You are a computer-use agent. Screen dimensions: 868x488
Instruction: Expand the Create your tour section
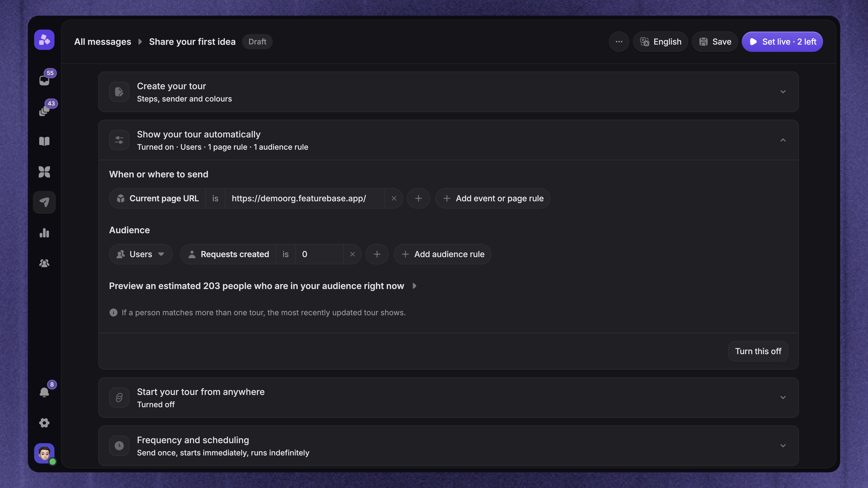pyautogui.click(x=448, y=92)
